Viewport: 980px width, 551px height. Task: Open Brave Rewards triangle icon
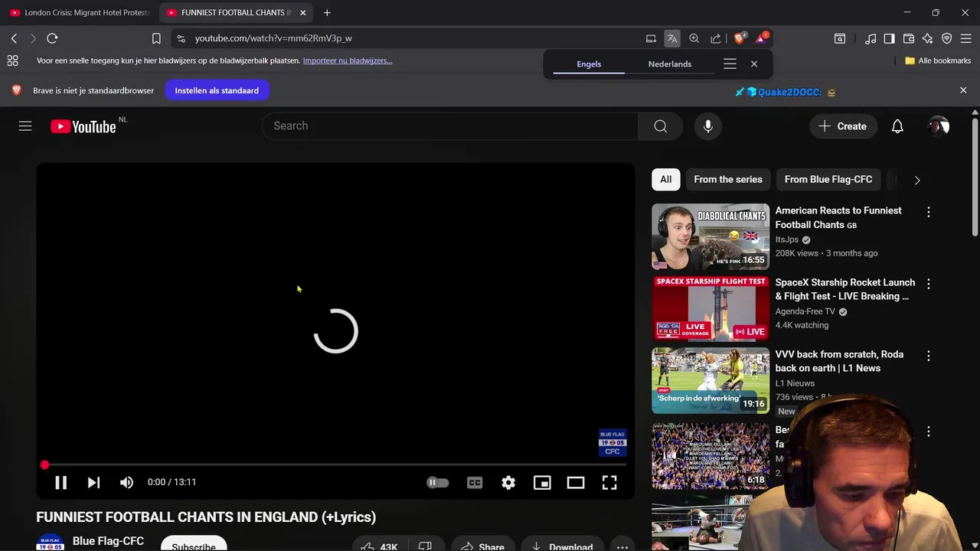point(762,38)
